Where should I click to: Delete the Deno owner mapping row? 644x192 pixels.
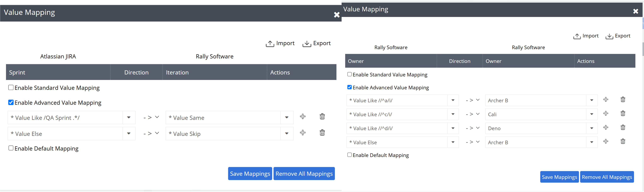pyautogui.click(x=623, y=128)
